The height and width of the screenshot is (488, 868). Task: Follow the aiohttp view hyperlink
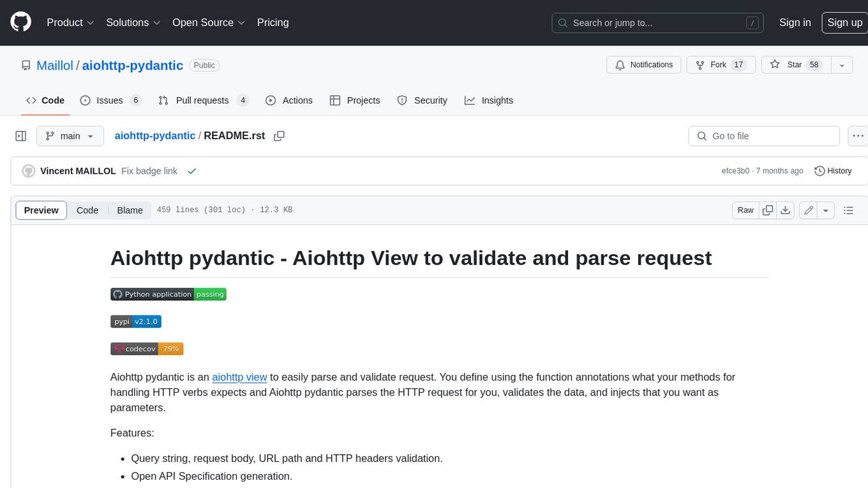pos(239,377)
